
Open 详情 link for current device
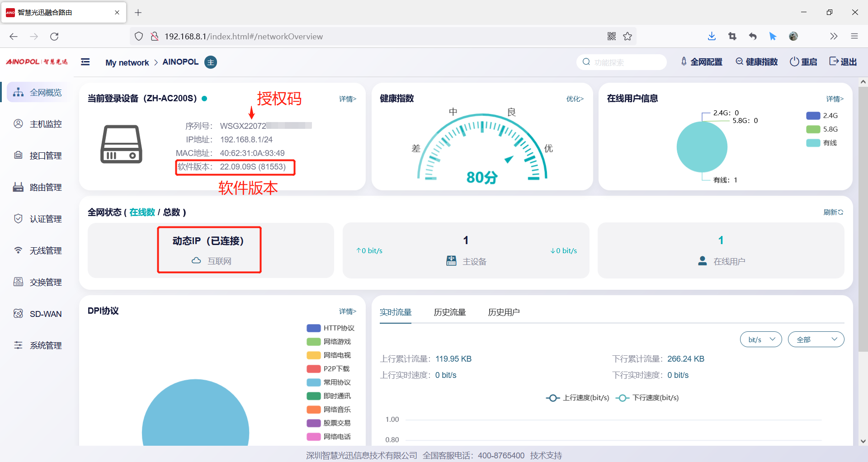(347, 99)
